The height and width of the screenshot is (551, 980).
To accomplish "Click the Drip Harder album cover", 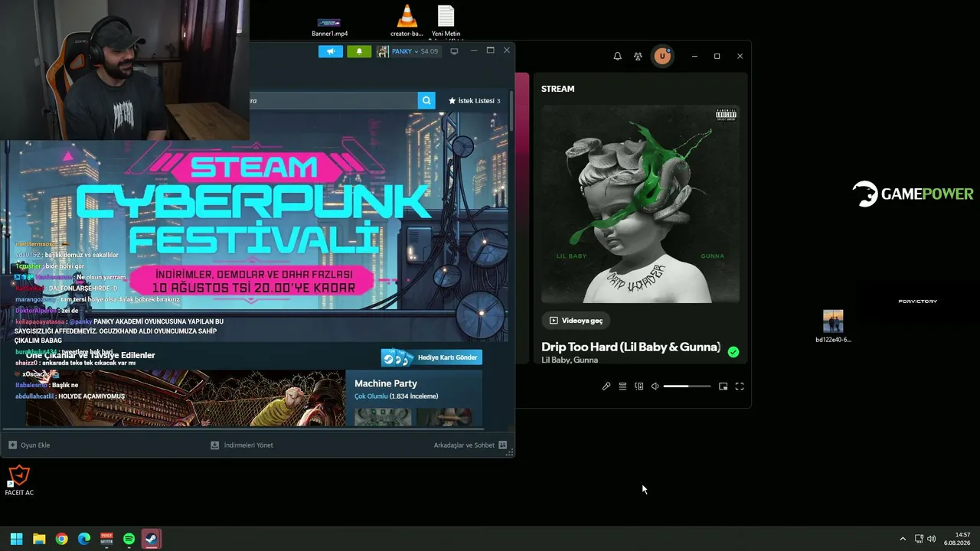I will tap(640, 204).
